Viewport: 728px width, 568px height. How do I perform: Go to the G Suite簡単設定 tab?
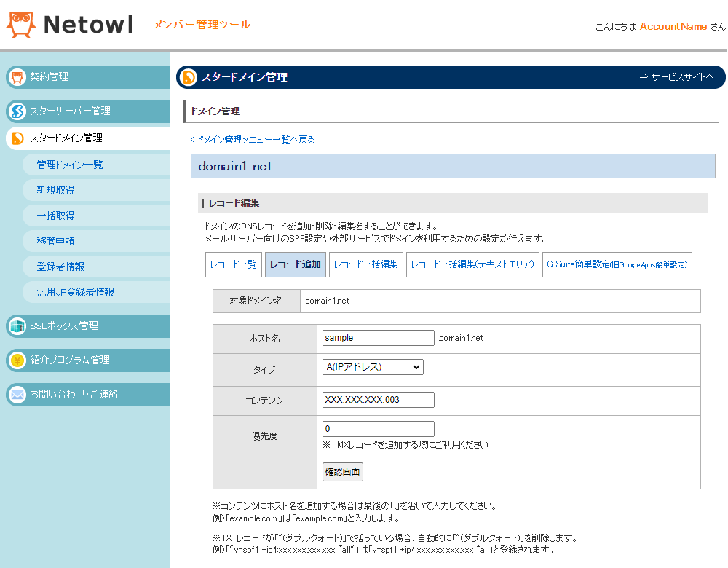point(617,264)
